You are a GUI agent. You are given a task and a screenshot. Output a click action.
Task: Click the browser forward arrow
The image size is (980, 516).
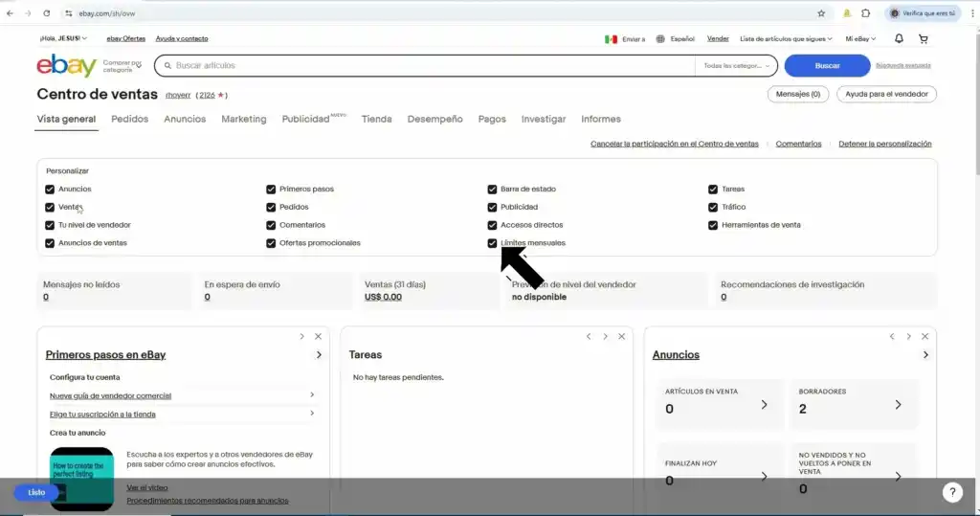click(x=28, y=13)
